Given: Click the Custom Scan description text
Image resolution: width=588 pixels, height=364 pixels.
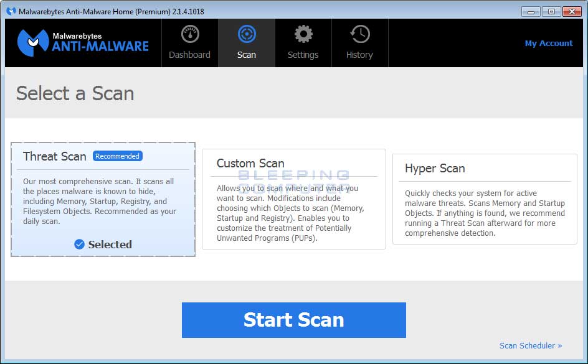Looking at the screenshot, I should point(291,213).
